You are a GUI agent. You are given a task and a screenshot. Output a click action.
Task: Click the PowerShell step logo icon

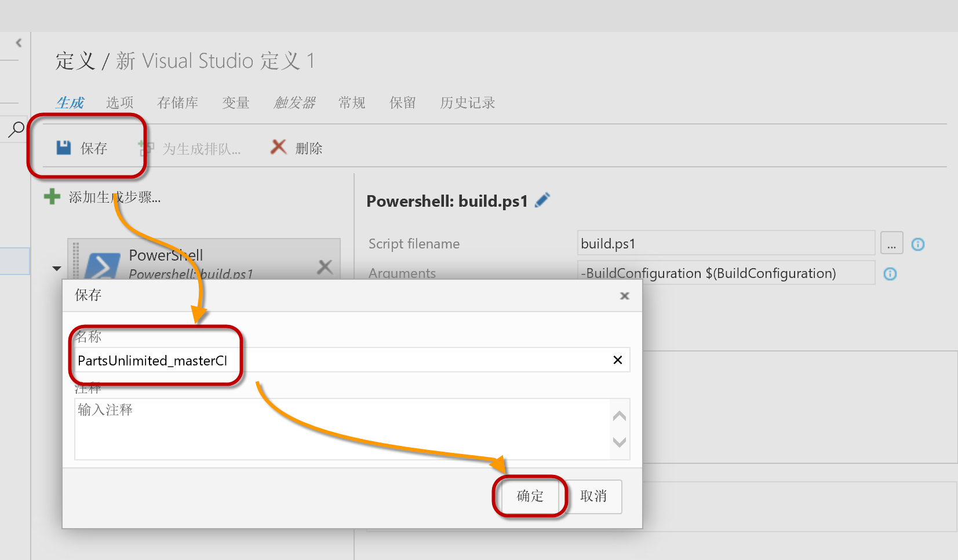tap(103, 266)
